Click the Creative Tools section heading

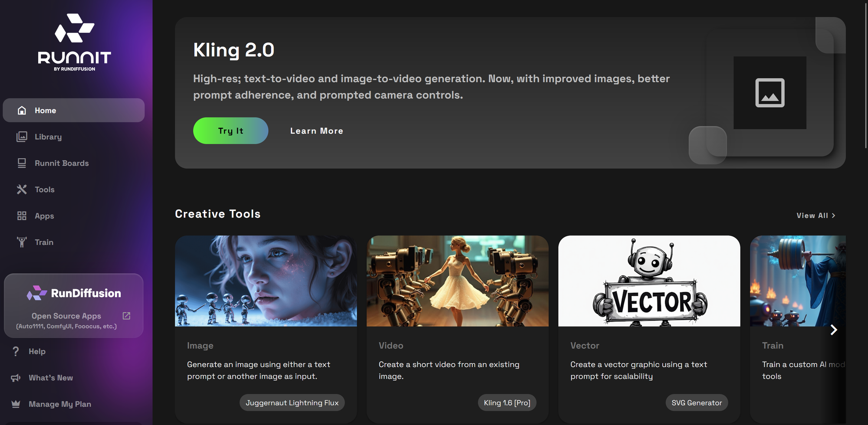[217, 214]
